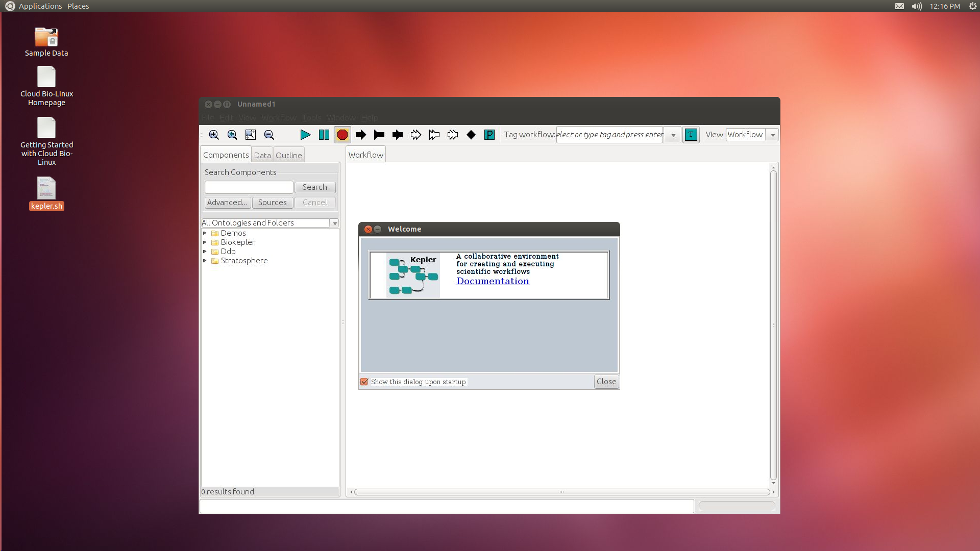This screenshot has height=551, width=980.
Task: Click the canvas horizontal scrollbar
Action: (561, 492)
